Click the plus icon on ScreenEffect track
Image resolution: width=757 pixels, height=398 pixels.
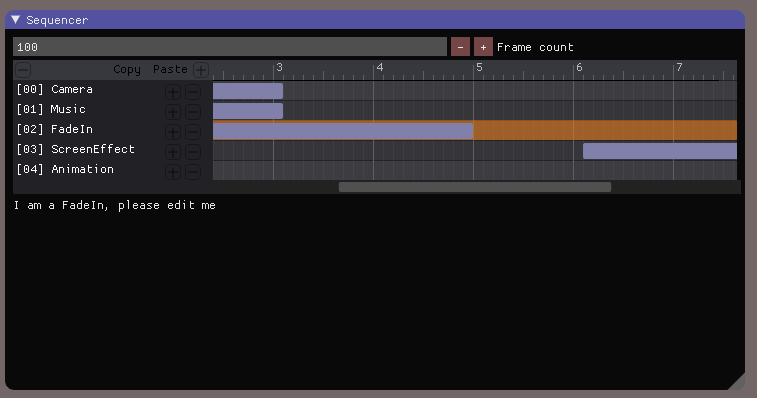(173, 152)
